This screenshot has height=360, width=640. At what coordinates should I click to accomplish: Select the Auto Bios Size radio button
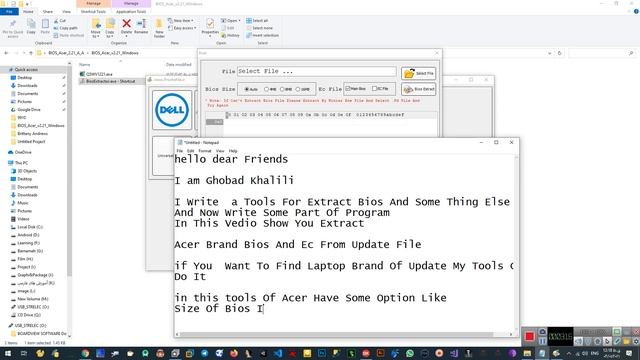(247, 89)
